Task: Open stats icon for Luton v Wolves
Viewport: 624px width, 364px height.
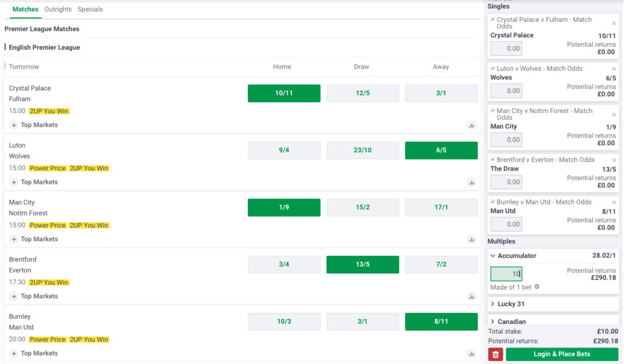Action: click(x=471, y=183)
